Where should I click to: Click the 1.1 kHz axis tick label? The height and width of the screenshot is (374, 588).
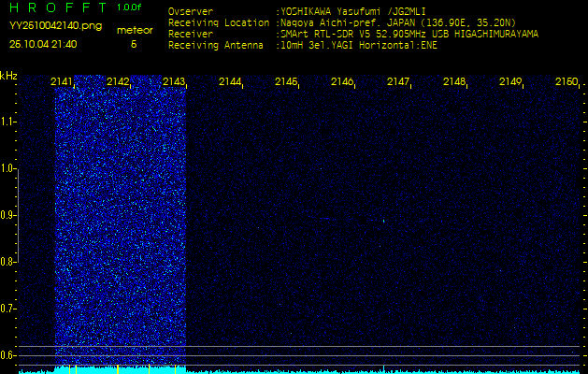(x=7, y=122)
